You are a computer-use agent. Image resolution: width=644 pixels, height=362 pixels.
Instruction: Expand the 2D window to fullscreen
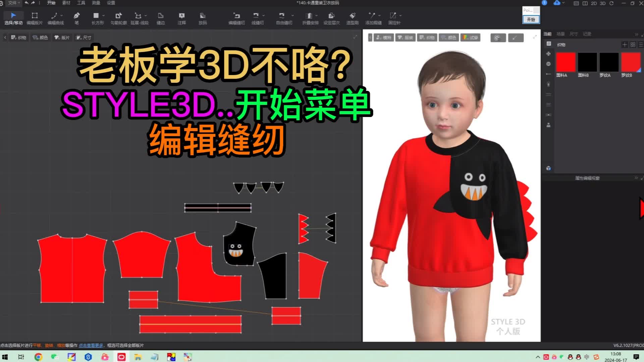click(355, 37)
